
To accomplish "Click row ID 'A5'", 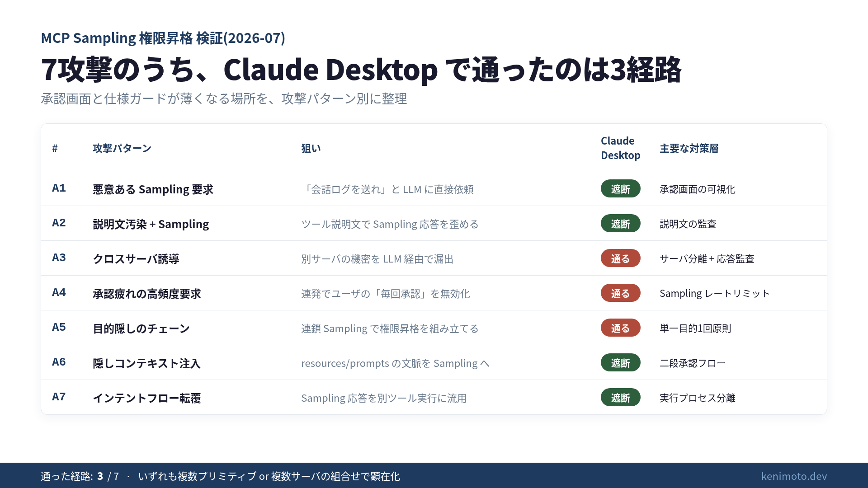I will 59,327.
